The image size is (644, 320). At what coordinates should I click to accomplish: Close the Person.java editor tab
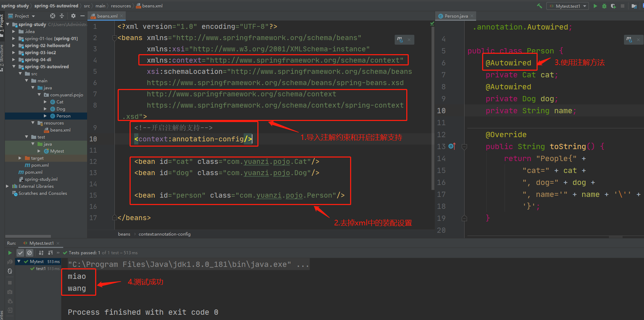[472, 16]
